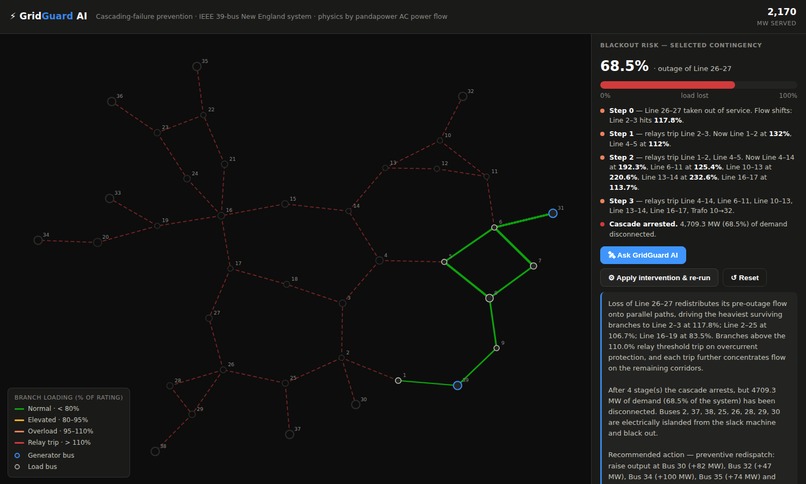Image resolution: width=806 pixels, height=484 pixels.
Task: Select bus 11 node
Action: point(486,177)
